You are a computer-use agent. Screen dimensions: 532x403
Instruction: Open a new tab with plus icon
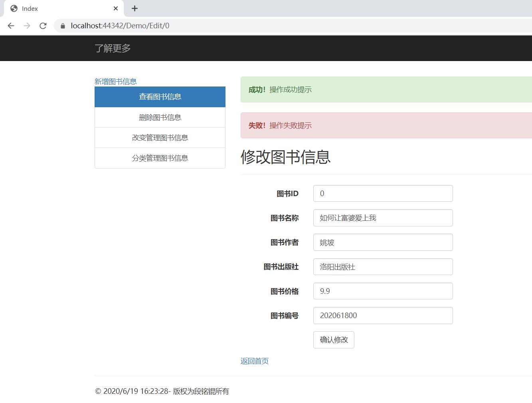[135, 8]
